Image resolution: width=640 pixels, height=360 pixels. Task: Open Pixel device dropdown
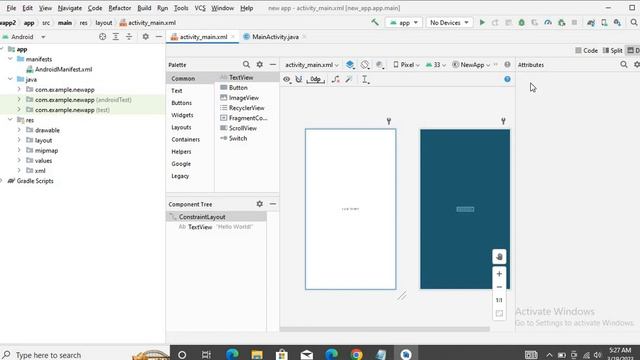406,64
